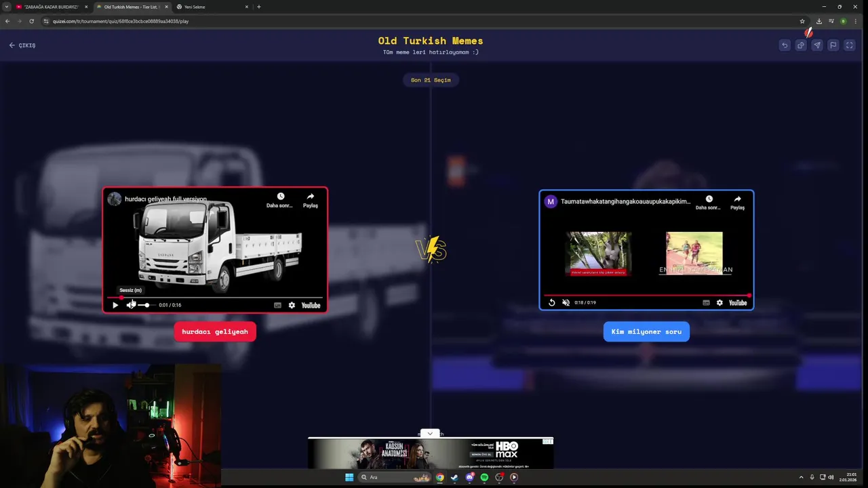The height and width of the screenshot is (488, 868).
Task: Open the Windows Start menu
Action: tap(349, 477)
